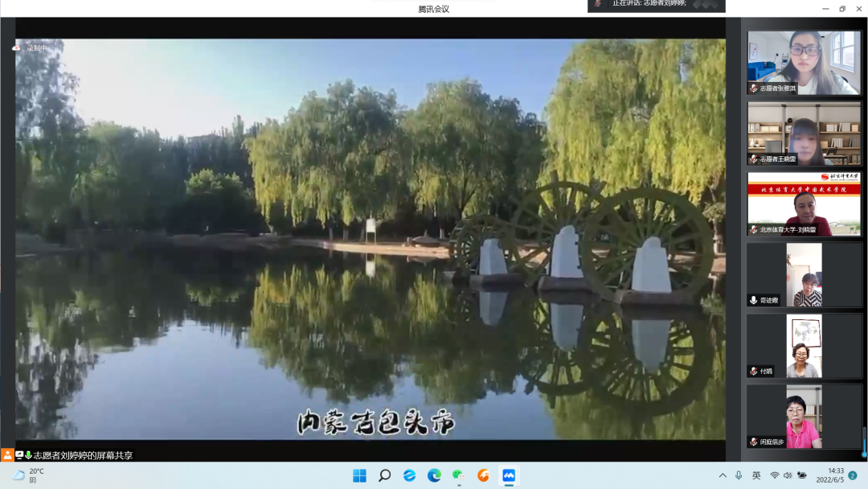Viewport: 868px width, 489px height.
Task: Click the 志愿者刘婷婷的屏幕共享 label
Action: (x=83, y=455)
